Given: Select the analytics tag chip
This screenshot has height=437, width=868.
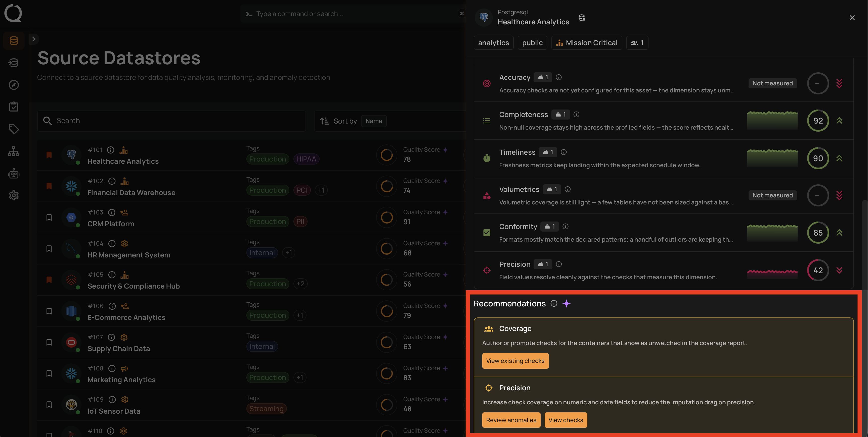Looking at the screenshot, I should coord(493,43).
